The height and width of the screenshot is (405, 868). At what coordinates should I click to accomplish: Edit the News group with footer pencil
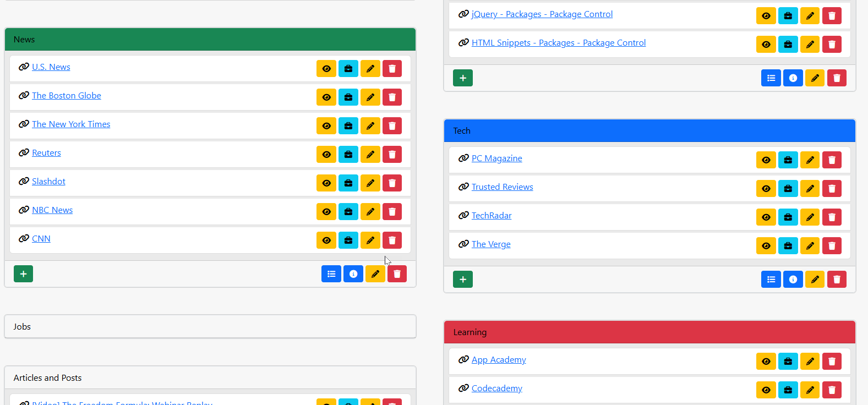(x=375, y=274)
